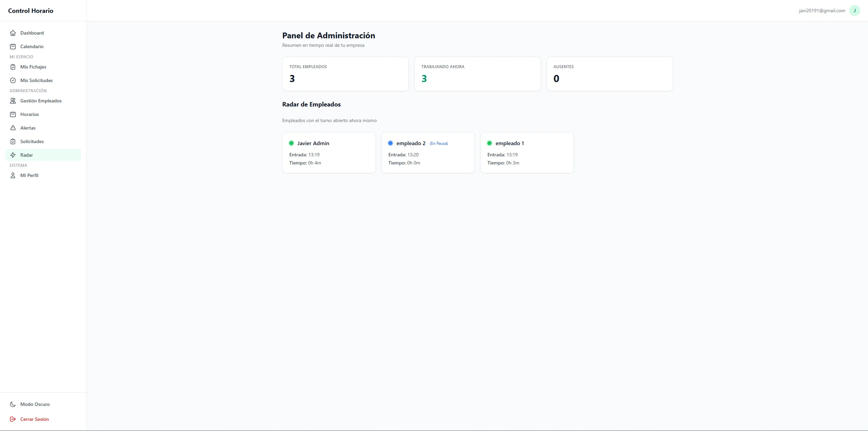868x431 pixels.
Task: Click Tiempo: 0h 4m on Javier Admin card
Action: pos(305,163)
